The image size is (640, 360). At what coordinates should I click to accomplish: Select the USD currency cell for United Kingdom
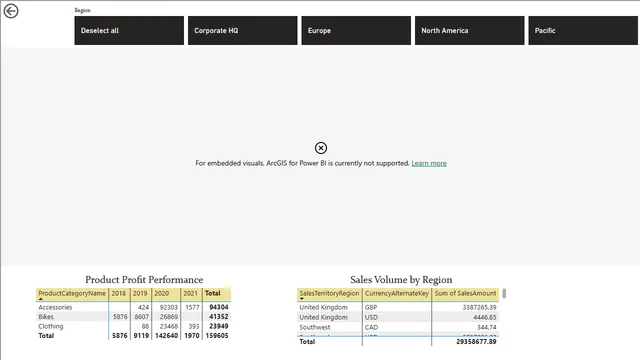371,317
